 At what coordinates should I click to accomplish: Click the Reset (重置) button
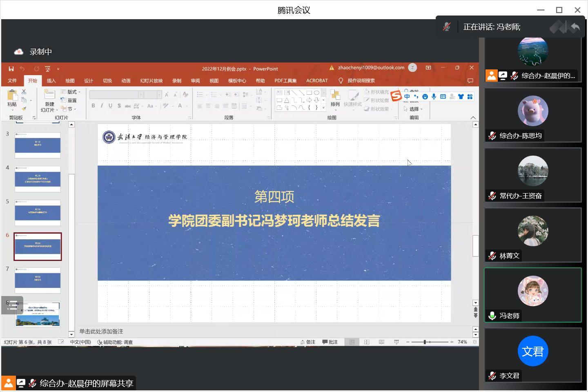coord(69,100)
